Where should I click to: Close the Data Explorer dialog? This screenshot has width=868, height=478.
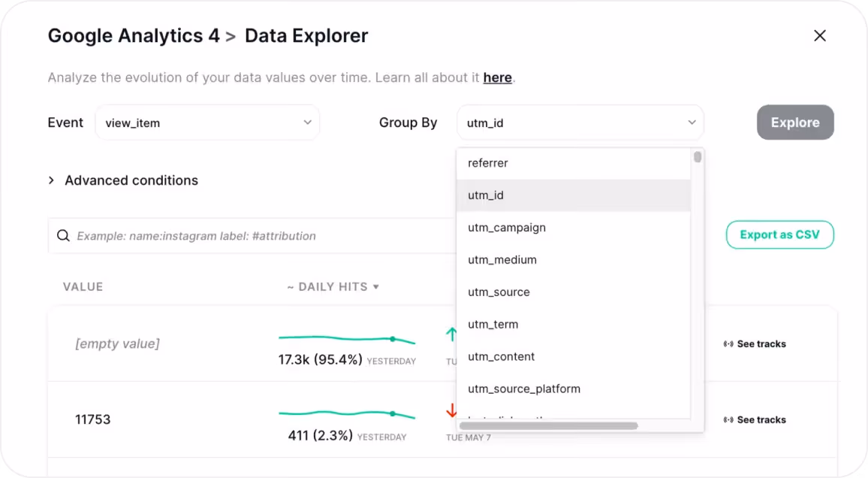coord(820,35)
